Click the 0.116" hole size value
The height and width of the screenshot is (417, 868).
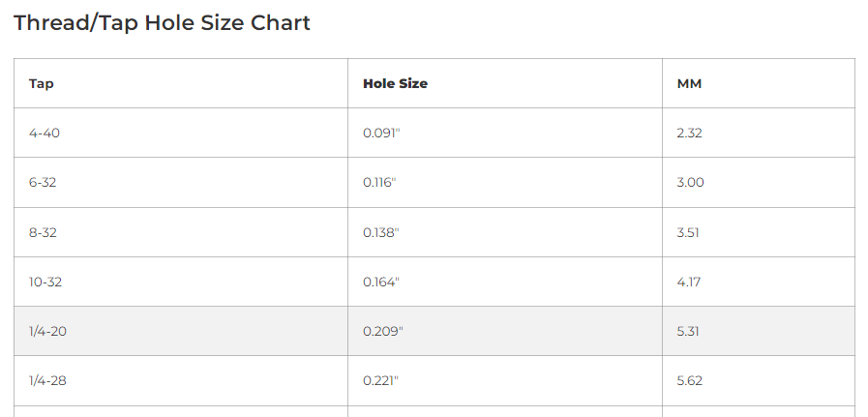(x=379, y=182)
